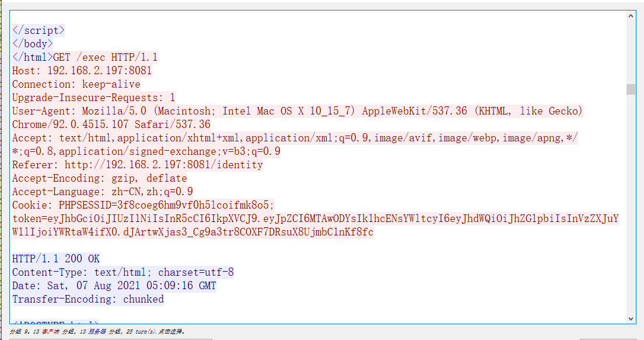The width and height of the screenshot is (644, 340).
Task: Click the scrollbar down arrow
Action: (631, 318)
